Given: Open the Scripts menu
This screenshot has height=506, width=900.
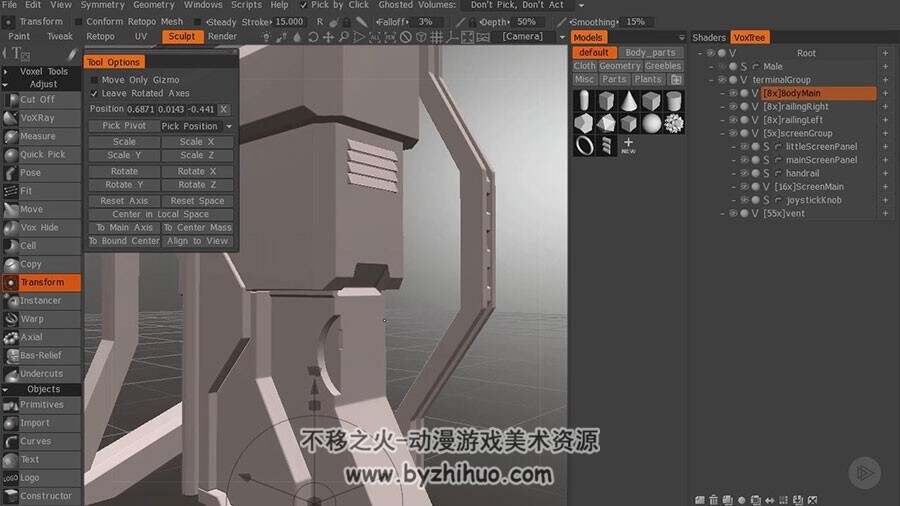Looking at the screenshot, I should [246, 5].
